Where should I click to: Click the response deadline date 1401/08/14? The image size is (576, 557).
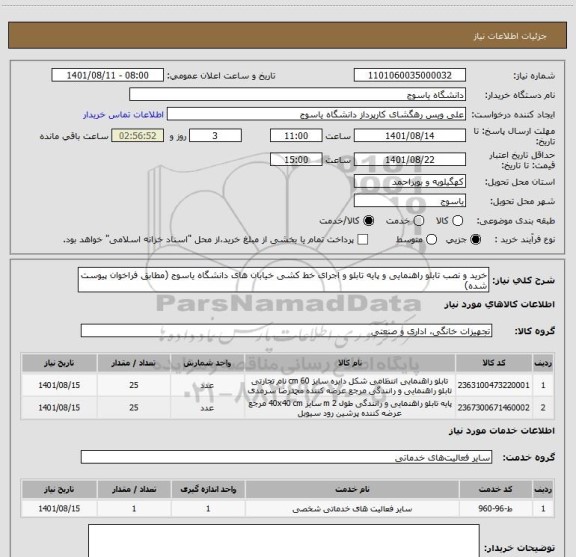tap(410, 136)
